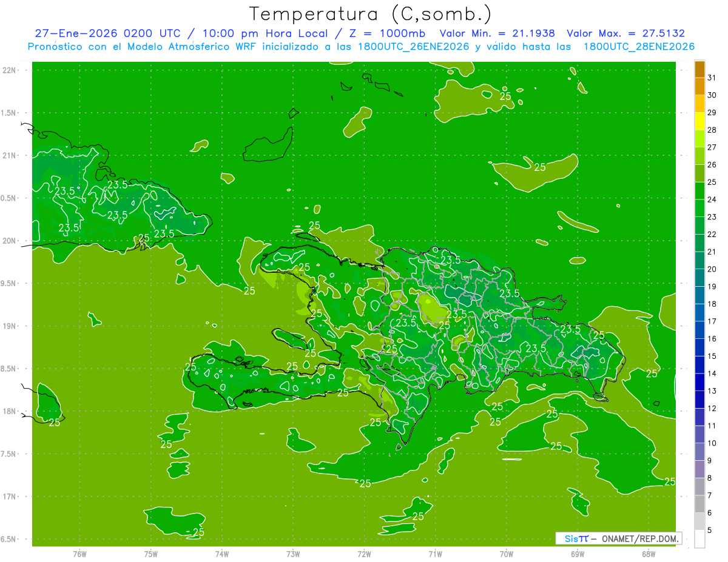Select the 'Valor Max. = 27.5132' readout
728x562 pixels.
[625, 34]
